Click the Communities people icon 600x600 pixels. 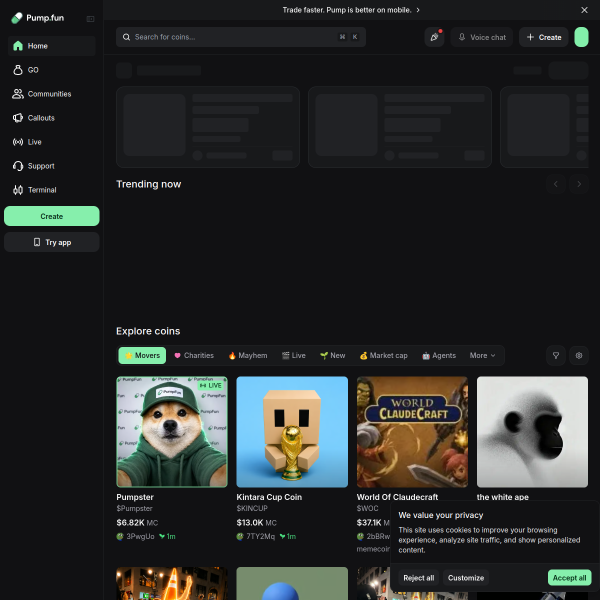(18, 94)
